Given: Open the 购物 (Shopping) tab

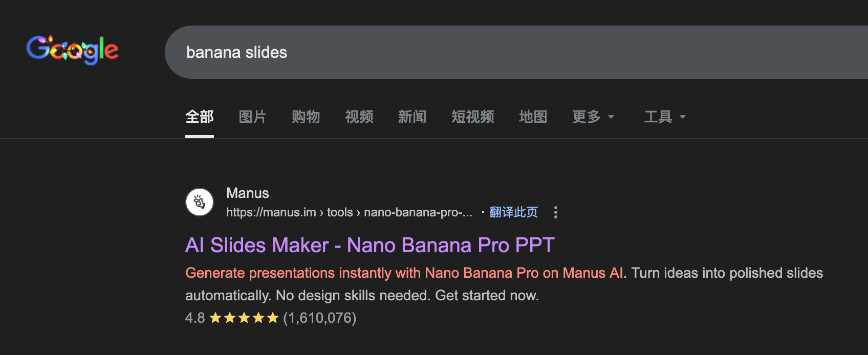Looking at the screenshot, I should click(x=306, y=117).
